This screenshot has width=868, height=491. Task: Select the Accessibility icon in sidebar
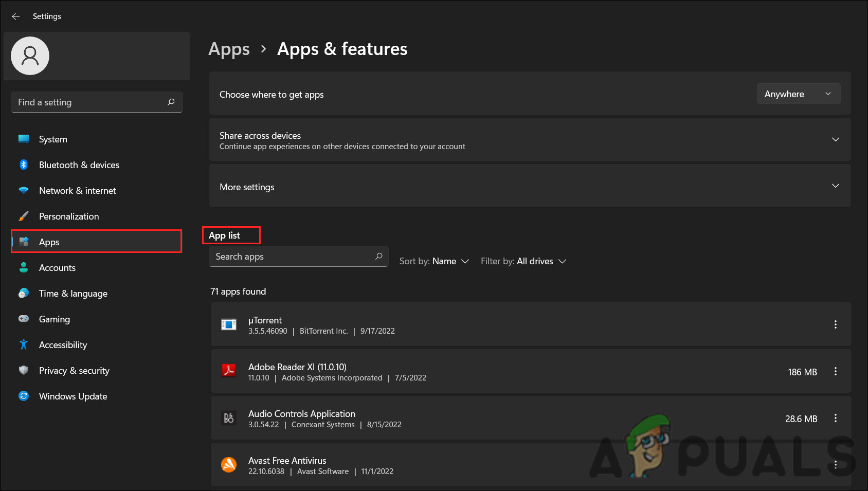24,344
